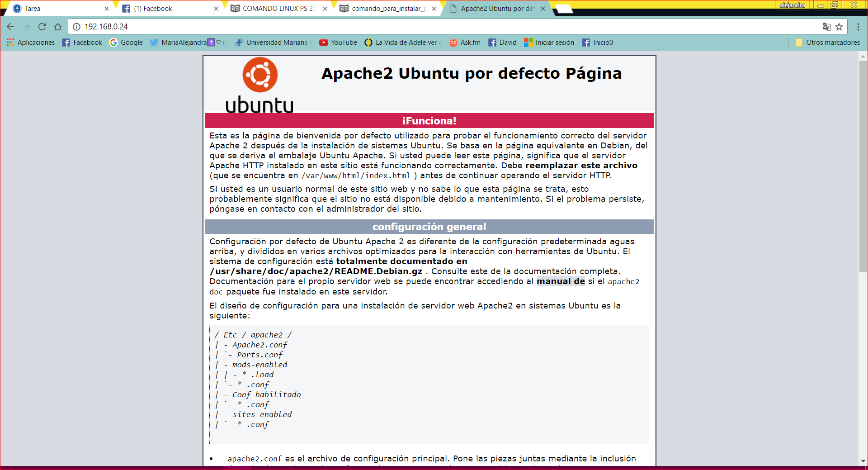The width and height of the screenshot is (868, 470).
Task: Click the Apache2 Ubuntu por defecto Página title
Action: click(472, 73)
